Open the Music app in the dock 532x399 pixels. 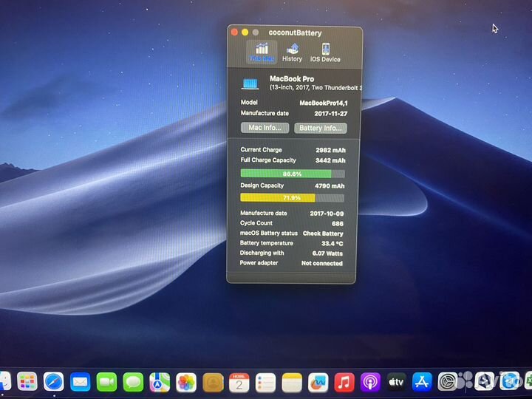click(344, 383)
